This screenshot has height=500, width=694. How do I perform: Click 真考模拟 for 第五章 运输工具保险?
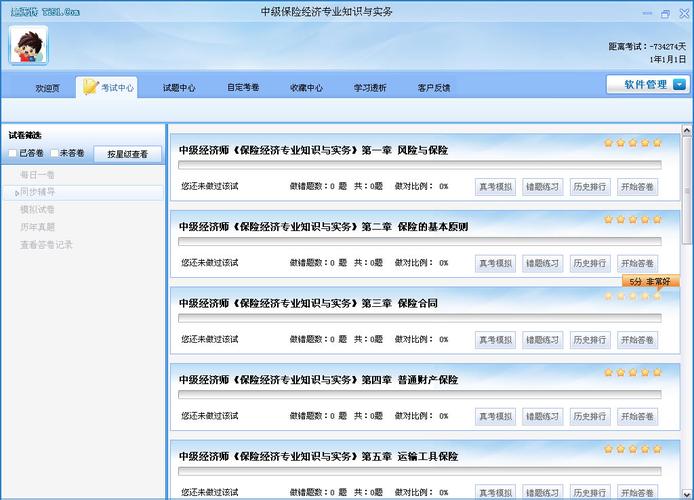point(495,492)
